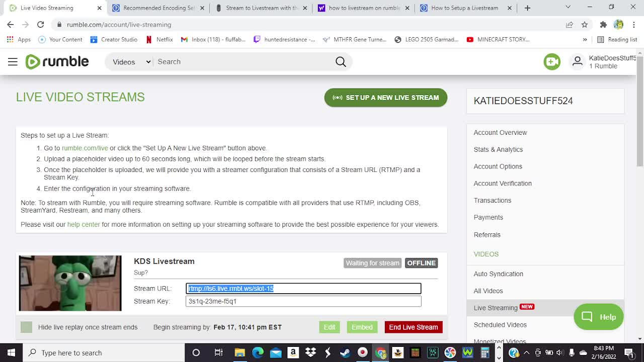644x362 pixels.
Task: Open Referrals sidebar item
Action: [487, 235]
